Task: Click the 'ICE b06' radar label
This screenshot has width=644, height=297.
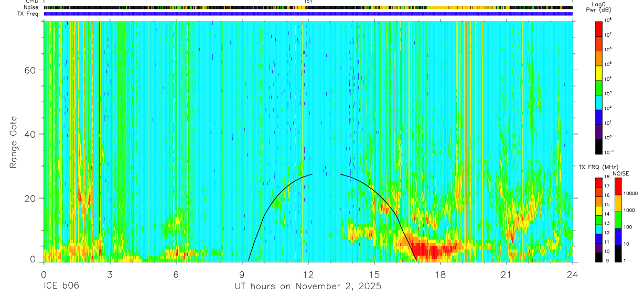Action: click(60, 287)
